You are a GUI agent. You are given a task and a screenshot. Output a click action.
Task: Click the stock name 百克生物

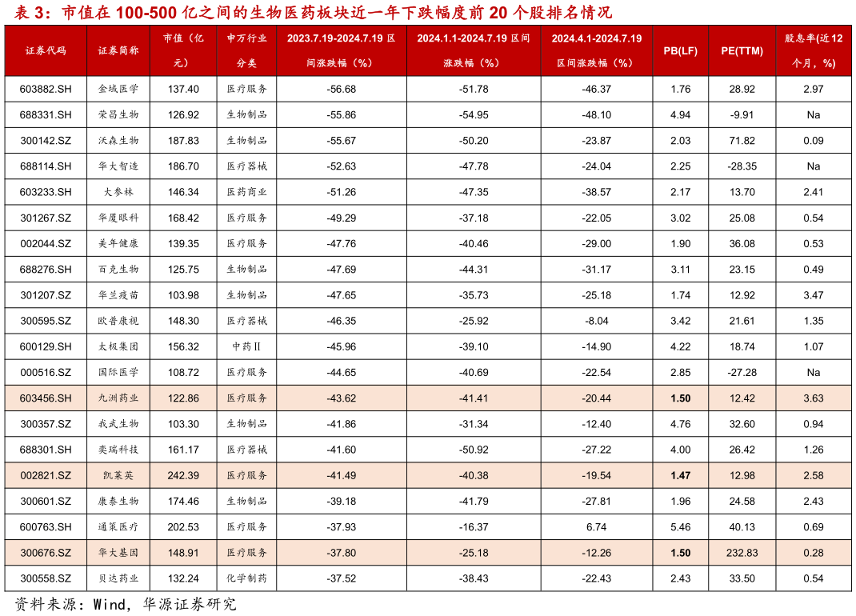coord(118,270)
